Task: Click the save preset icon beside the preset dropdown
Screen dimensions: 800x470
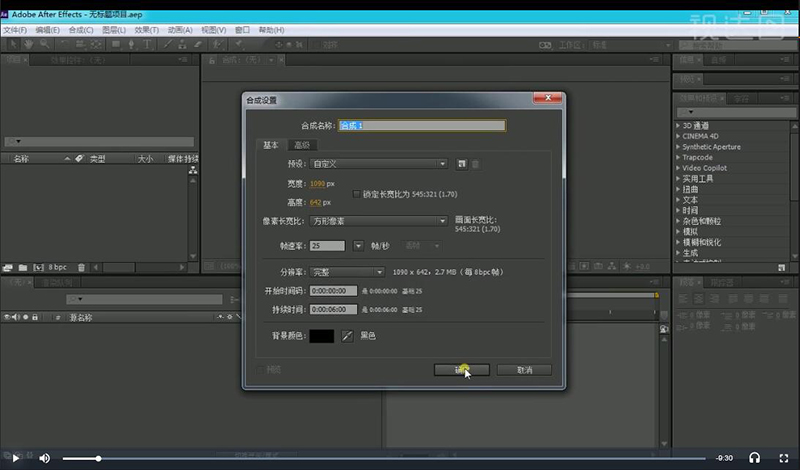Action: pyautogui.click(x=462, y=164)
